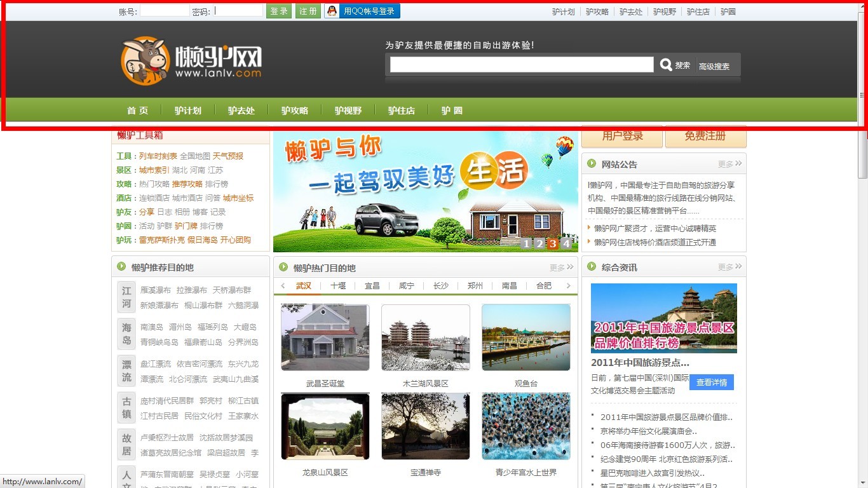Go to banner slide number 1
The height and width of the screenshot is (488, 868).
[526, 243]
